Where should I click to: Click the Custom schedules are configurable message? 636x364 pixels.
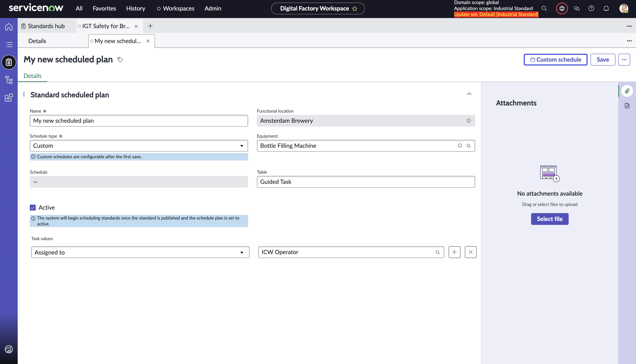[x=139, y=157]
